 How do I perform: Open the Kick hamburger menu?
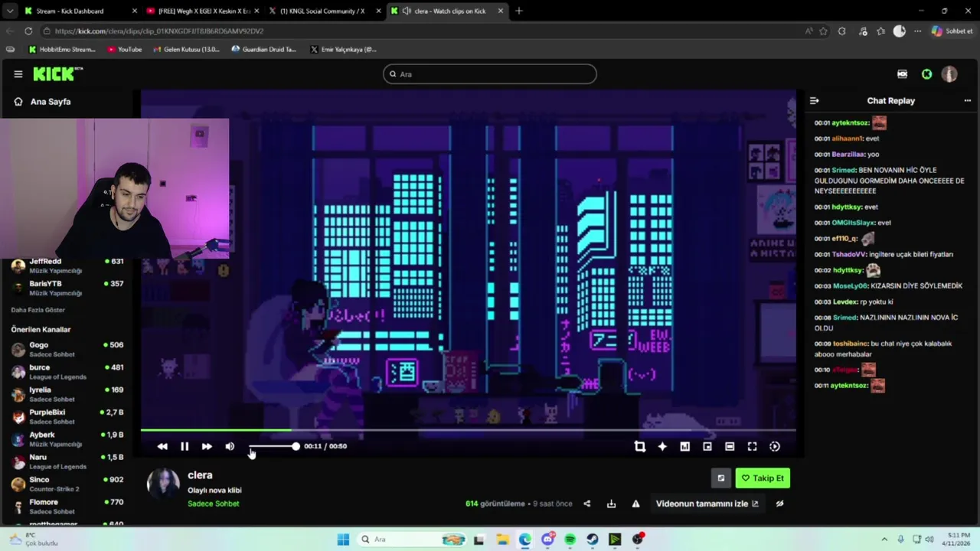(18, 74)
